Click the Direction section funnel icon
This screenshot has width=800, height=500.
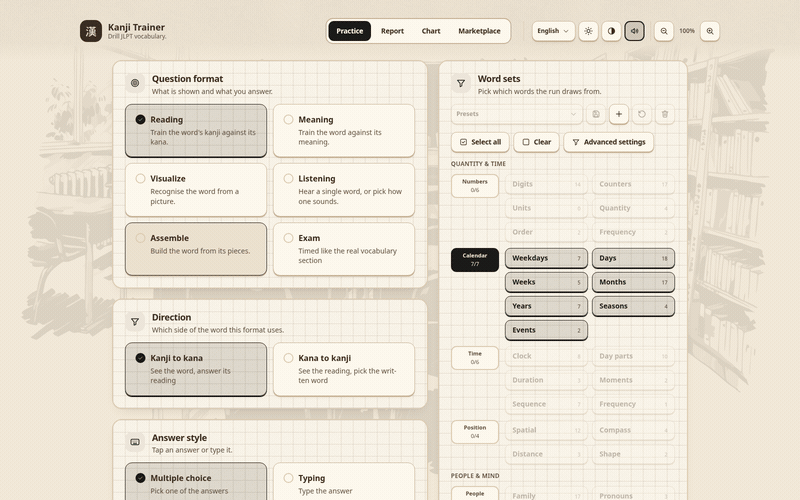pyautogui.click(x=135, y=321)
